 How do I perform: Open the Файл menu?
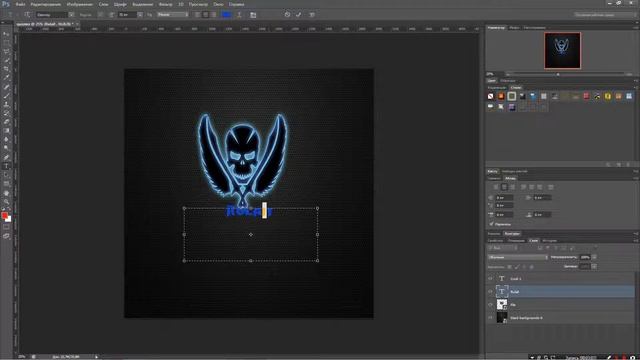coord(20,4)
